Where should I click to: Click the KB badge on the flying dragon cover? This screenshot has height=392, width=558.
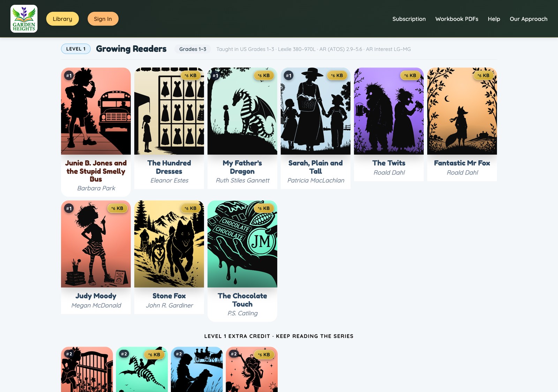click(154, 355)
